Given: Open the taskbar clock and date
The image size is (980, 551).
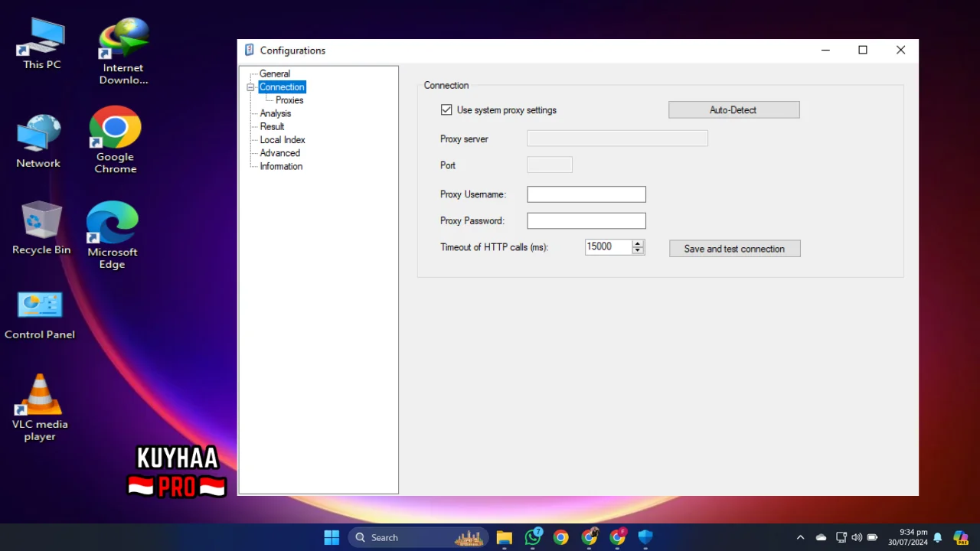Looking at the screenshot, I should point(908,537).
